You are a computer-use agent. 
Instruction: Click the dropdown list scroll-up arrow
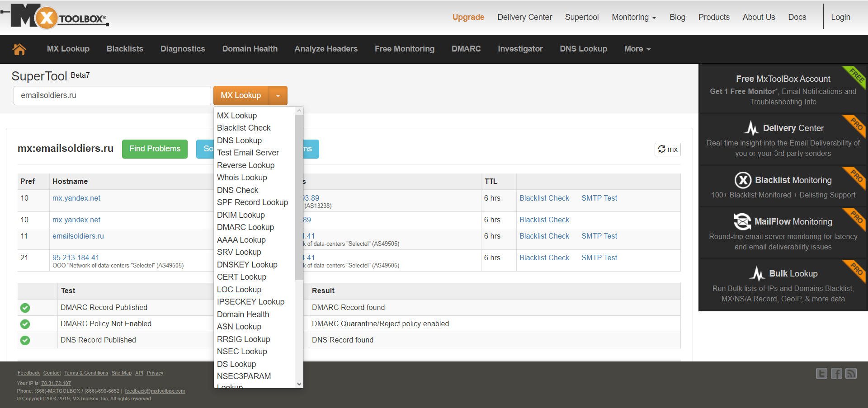point(299,111)
